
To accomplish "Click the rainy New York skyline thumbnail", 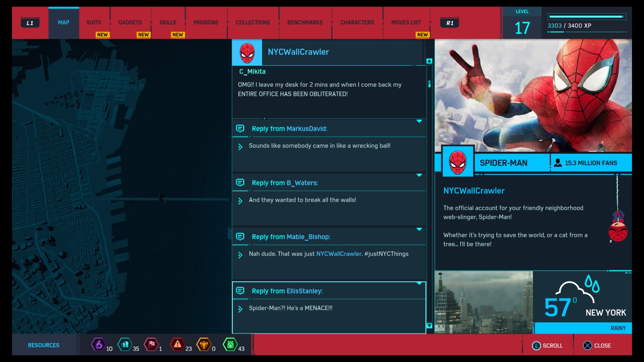I will click(484, 302).
